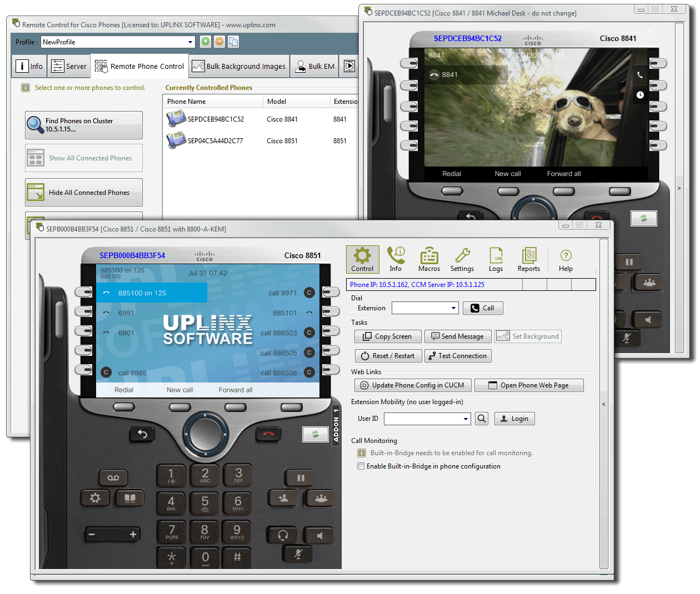Collapse the 8851 side panel arrow
Image resolution: width=700 pixels, height=594 pixels.
coord(604,404)
